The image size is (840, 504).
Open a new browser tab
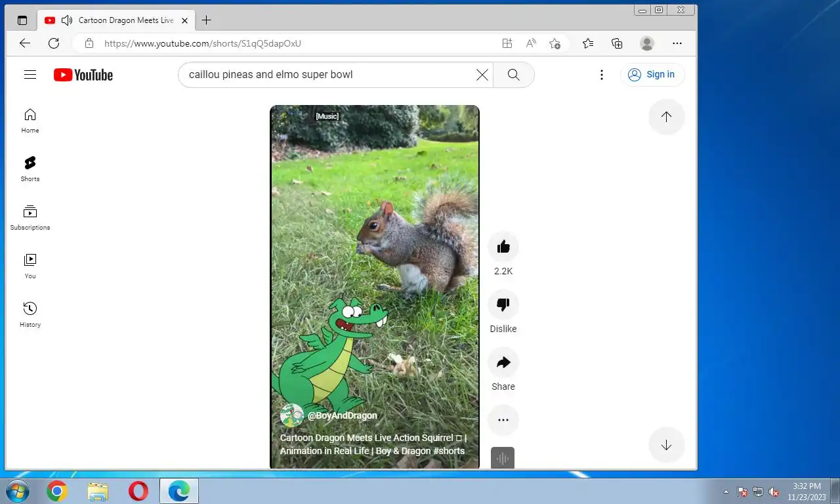[x=206, y=20]
